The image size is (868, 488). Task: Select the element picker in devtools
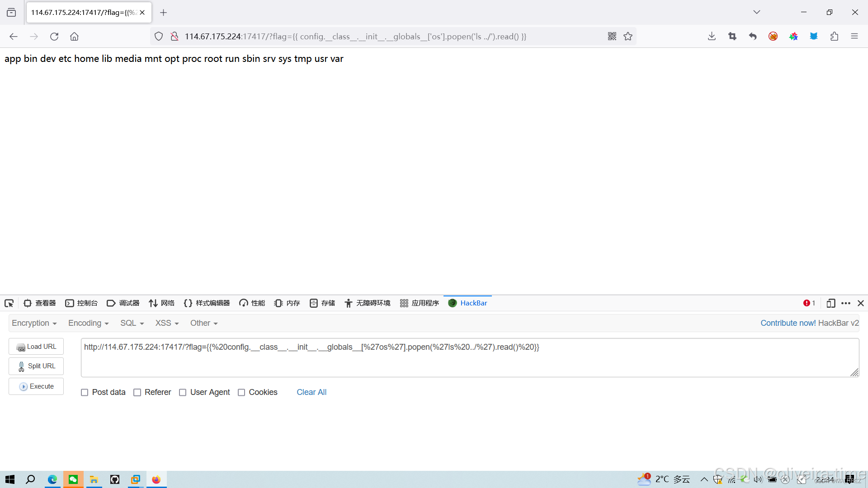(9, 303)
